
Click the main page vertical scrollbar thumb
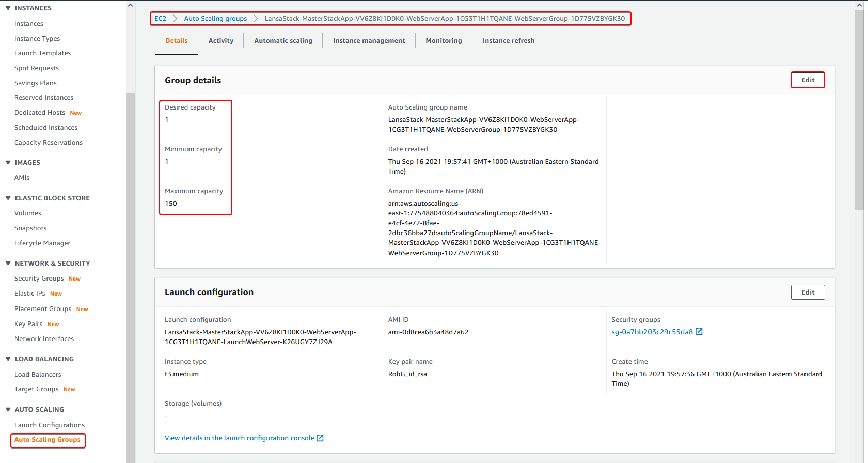point(859,110)
